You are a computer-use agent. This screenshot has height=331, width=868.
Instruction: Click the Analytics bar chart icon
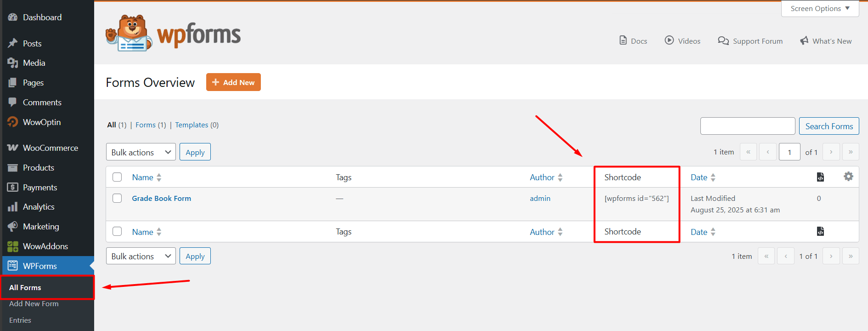(12, 207)
